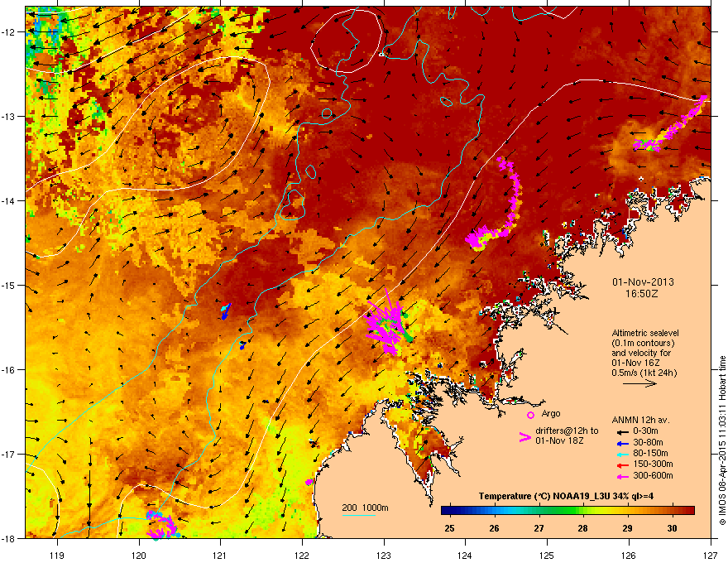Click the '-12' latitude axis label
The image size is (728, 563).
coord(8,32)
